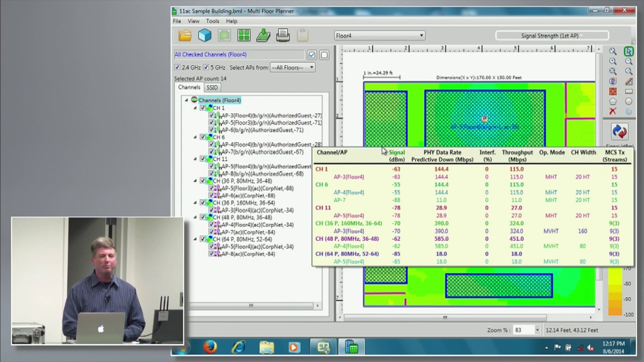The height and width of the screenshot is (362, 644).
Task: Open the Zoom % dropdown
Action: click(x=537, y=330)
